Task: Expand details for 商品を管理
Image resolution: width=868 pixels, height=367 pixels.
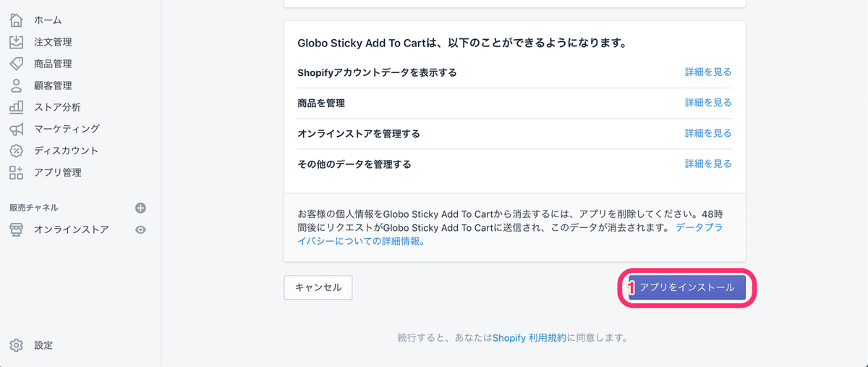Action: click(708, 103)
